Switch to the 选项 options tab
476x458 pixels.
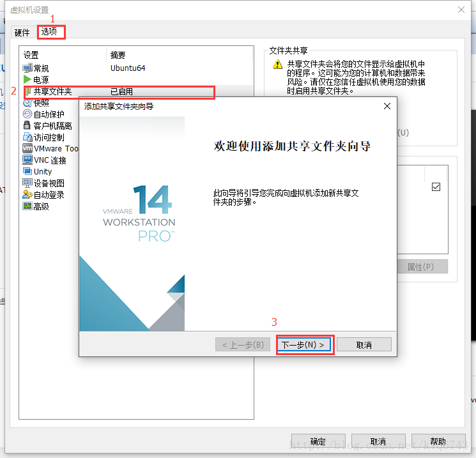tap(50, 31)
